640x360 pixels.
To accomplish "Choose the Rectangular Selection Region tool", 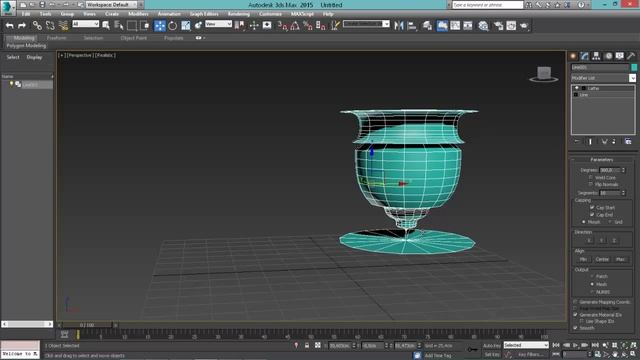I will 132,26.
